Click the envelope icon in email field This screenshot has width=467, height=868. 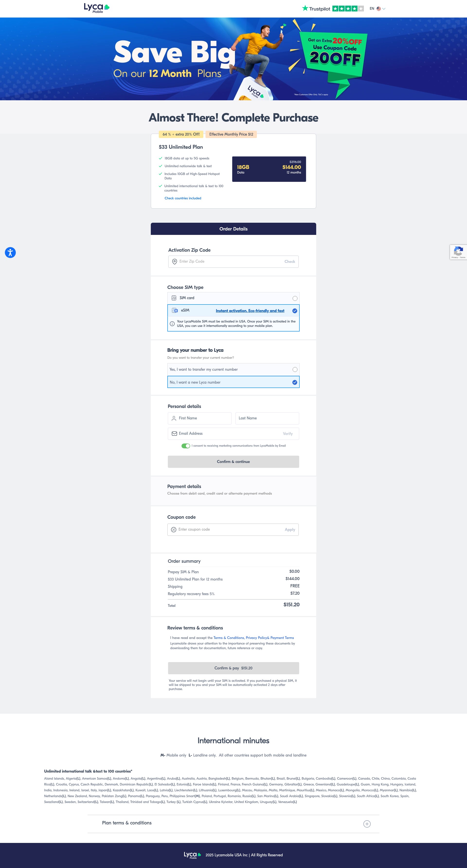174,434
